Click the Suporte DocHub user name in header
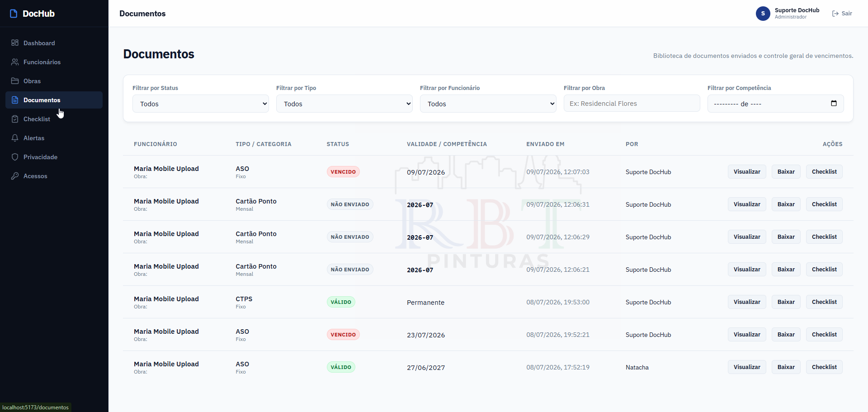The width and height of the screenshot is (868, 412). pyautogui.click(x=797, y=10)
